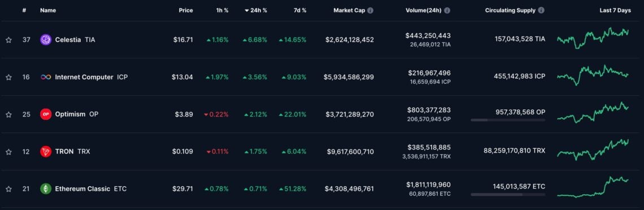Sort by the # rank column header
Viewport: 644px width, 210px height.
24,10
